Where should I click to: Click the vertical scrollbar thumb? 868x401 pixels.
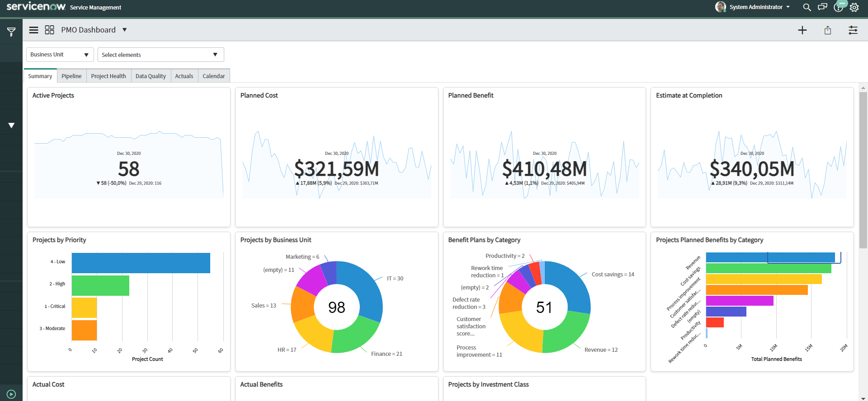863,170
